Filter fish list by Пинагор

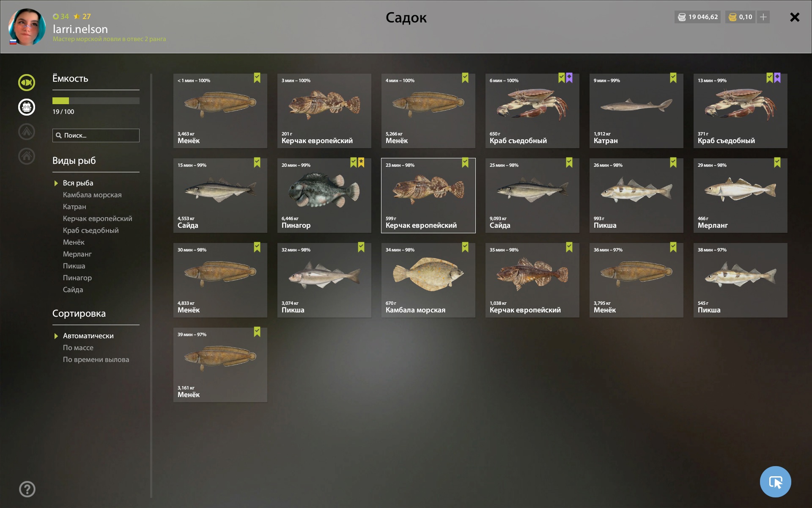tap(77, 278)
